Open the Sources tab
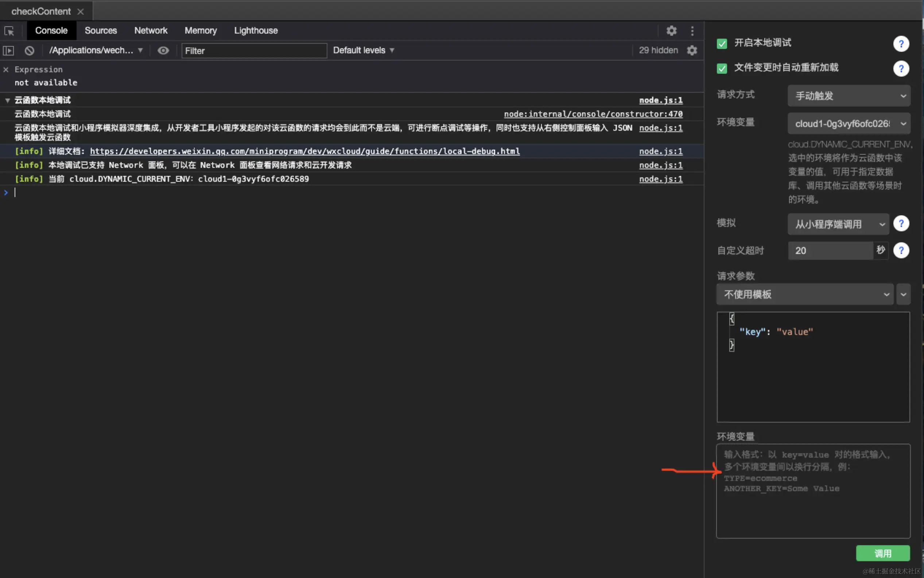Image resolution: width=924 pixels, height=578 pixels. pyautogui.click(x=101, y=31)
